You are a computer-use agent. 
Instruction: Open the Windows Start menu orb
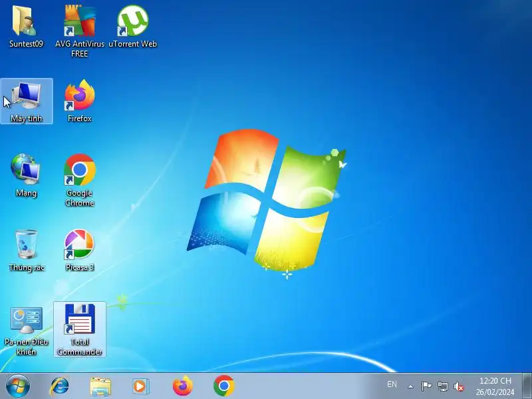point(18,386)
